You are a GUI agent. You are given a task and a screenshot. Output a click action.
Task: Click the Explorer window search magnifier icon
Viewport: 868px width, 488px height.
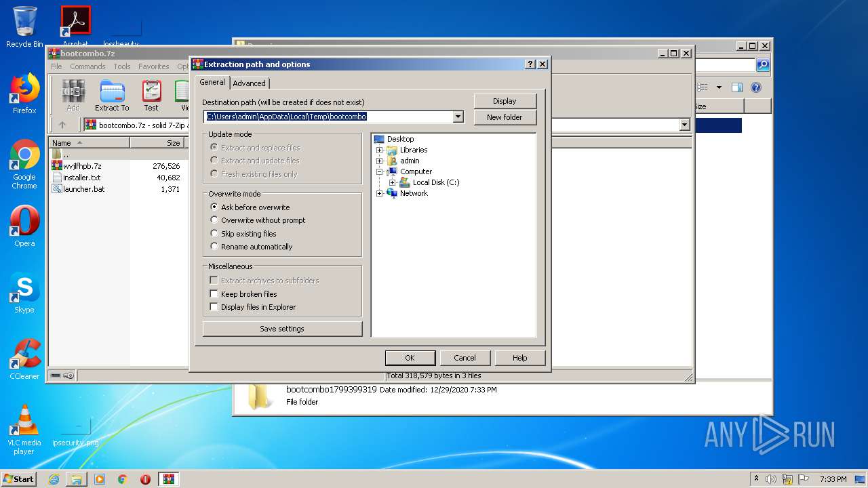point(763,65)
